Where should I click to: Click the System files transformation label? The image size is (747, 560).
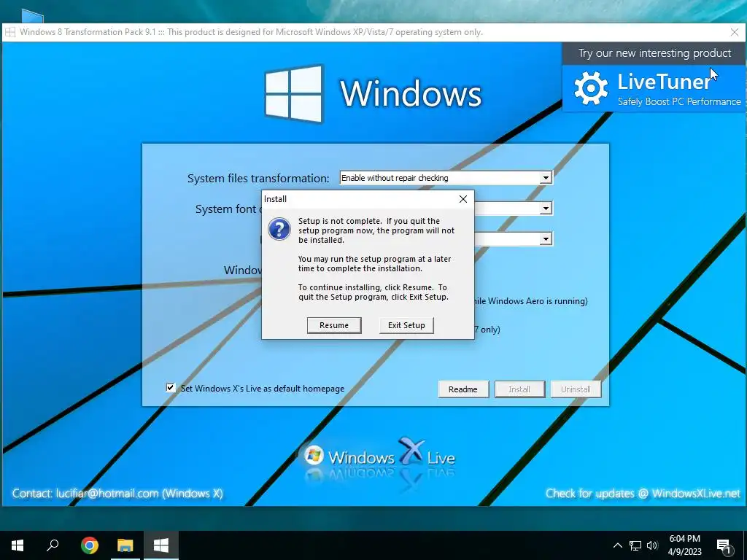[258, 179]
